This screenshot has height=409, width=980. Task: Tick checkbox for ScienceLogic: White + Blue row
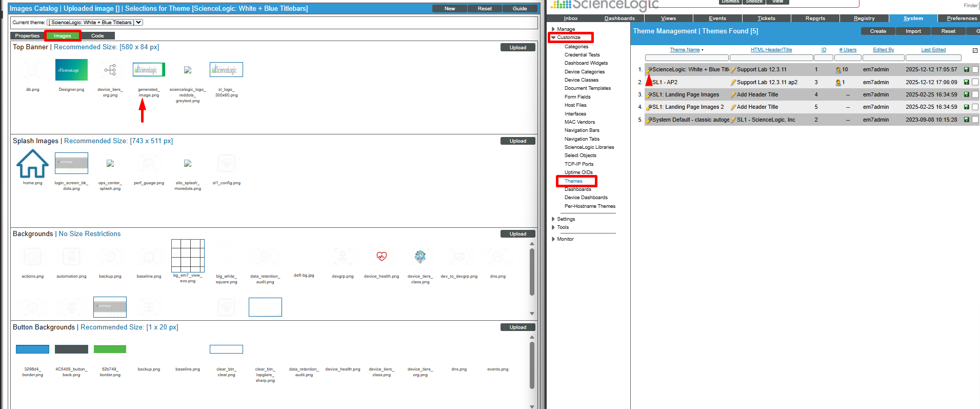(975, 69)
